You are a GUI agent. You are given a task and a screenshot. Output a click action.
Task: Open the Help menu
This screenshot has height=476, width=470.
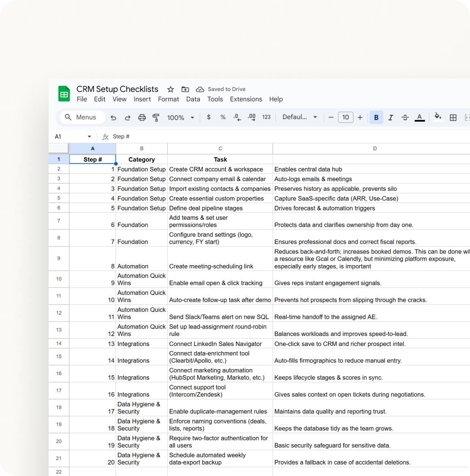pos(276,99)
